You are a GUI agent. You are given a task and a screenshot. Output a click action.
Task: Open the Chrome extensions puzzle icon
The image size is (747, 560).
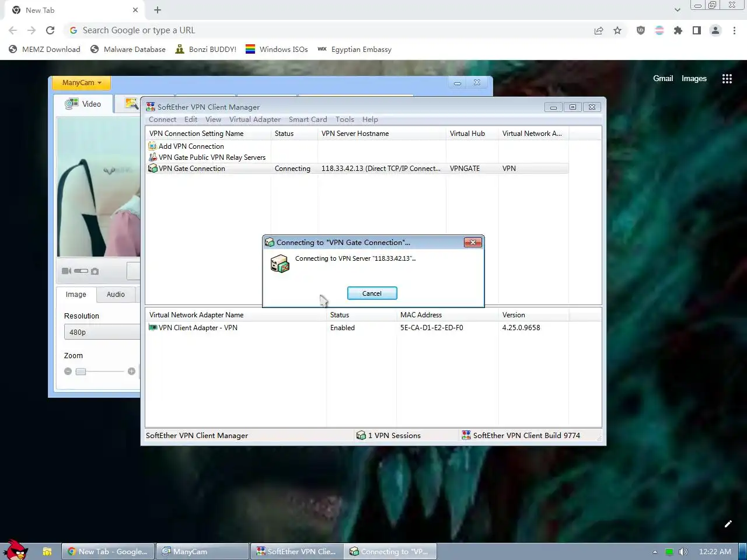[x=678, y=30]
